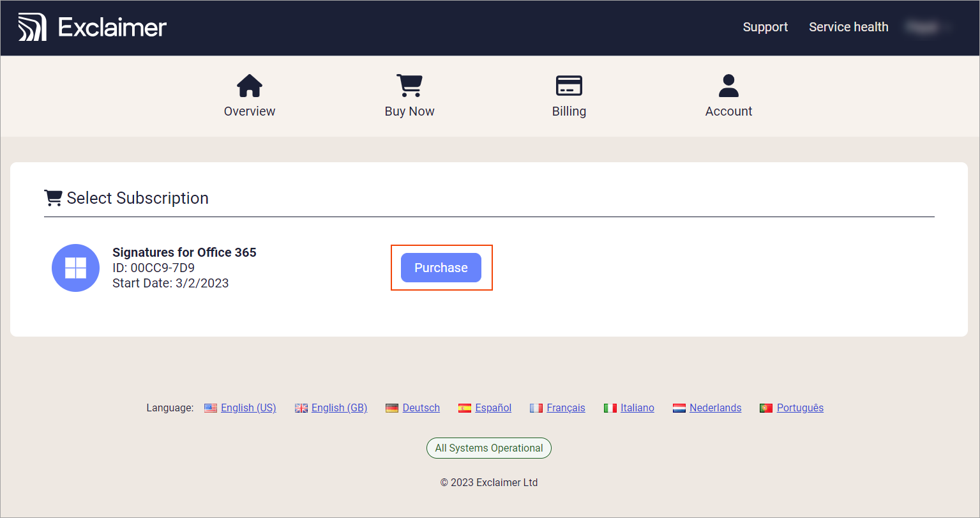Click the subscription ID 00CC9-7D9
This screenshot has width=980, height=518.
tap(153, 268)
